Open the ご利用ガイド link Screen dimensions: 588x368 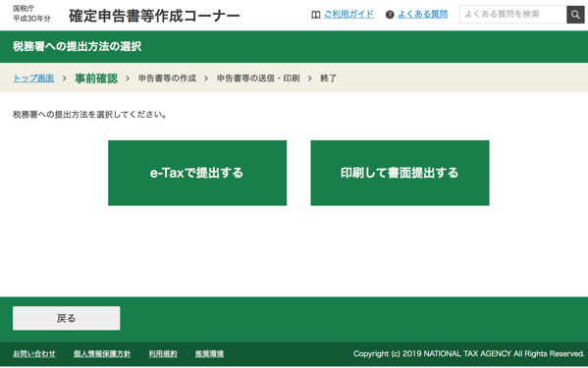point(348,15)
